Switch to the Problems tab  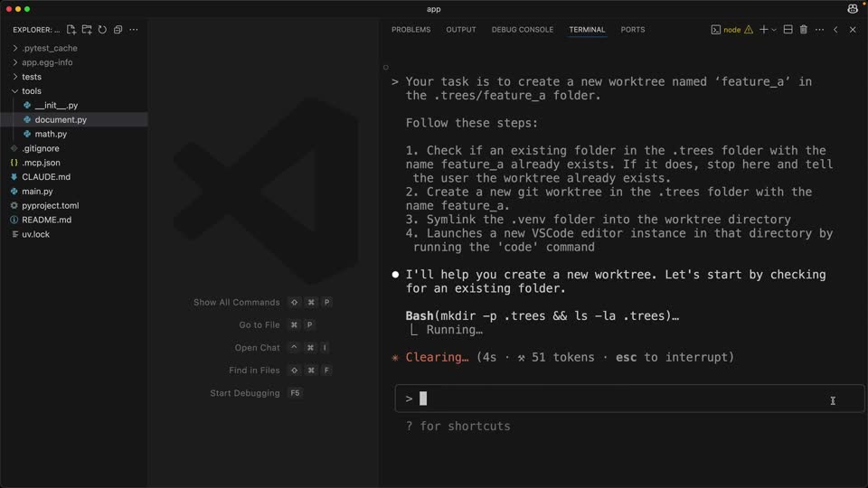[410, 30]
